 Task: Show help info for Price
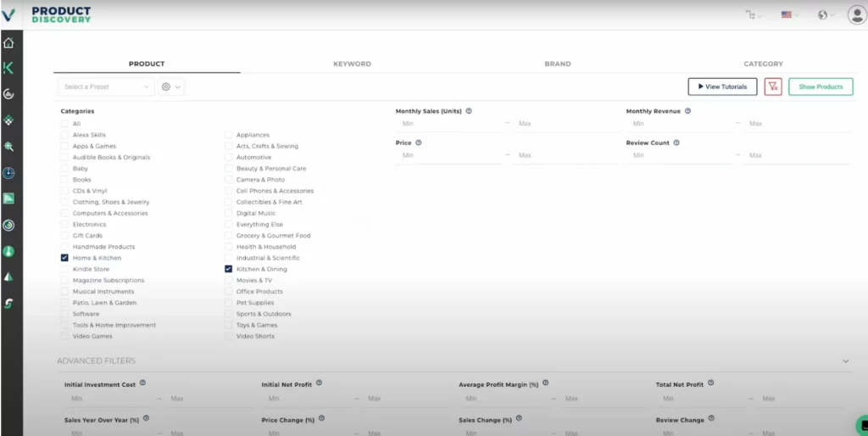(x=419, y=143)
